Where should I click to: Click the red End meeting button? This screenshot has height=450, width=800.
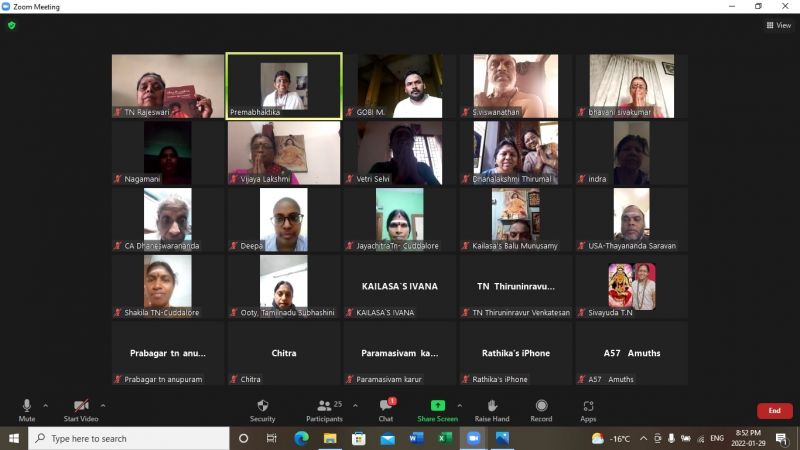point(774,411)
